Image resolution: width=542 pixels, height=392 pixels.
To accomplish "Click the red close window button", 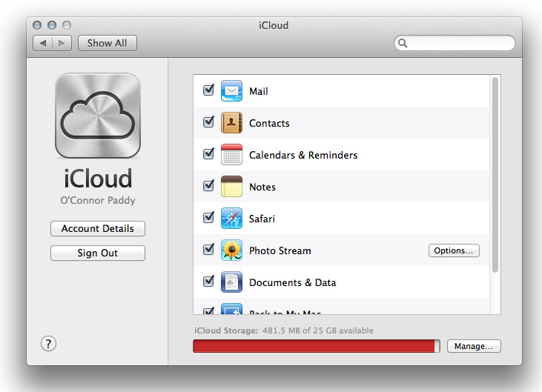I will point(37,25).
